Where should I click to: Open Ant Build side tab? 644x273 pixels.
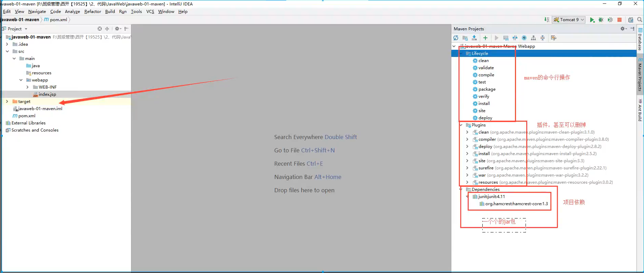tap(640, 110)
